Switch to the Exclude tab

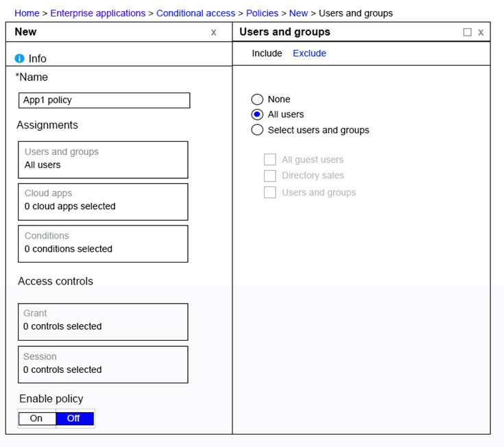pos(309,53)
